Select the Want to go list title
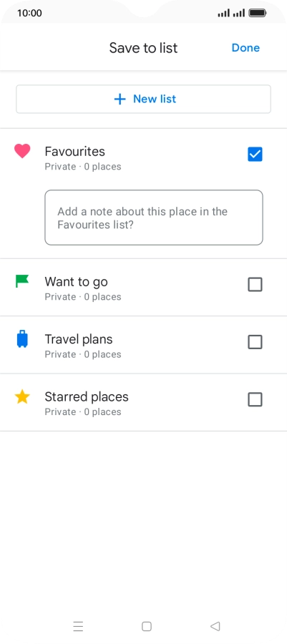Viewport: 287px width, 644px height. 76,282
